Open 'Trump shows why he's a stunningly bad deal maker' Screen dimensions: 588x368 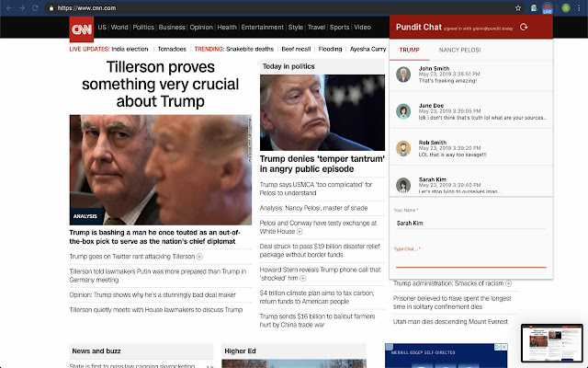pos(153,294)
